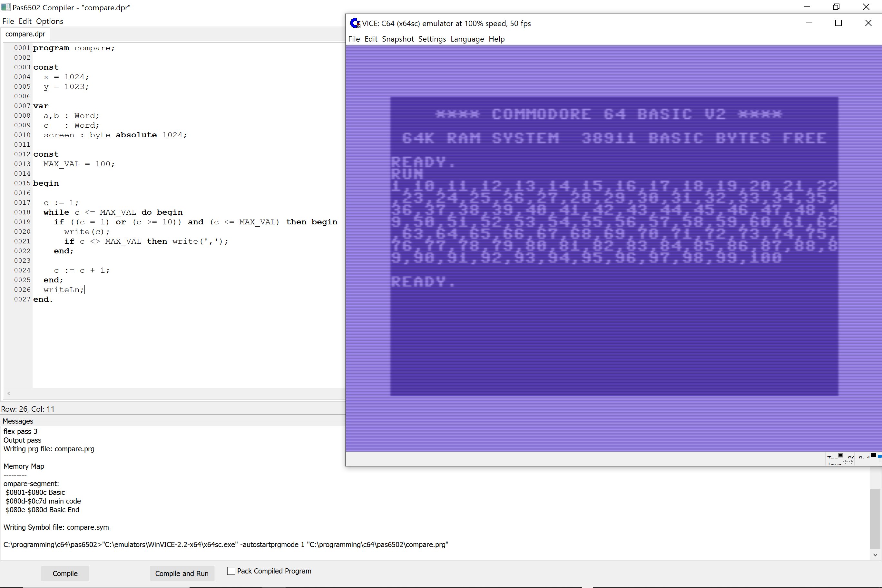Screen dimensions: 882x588
Task: Enable Pack Compiled Program checkbox
Action: click(x=231, y=571)
